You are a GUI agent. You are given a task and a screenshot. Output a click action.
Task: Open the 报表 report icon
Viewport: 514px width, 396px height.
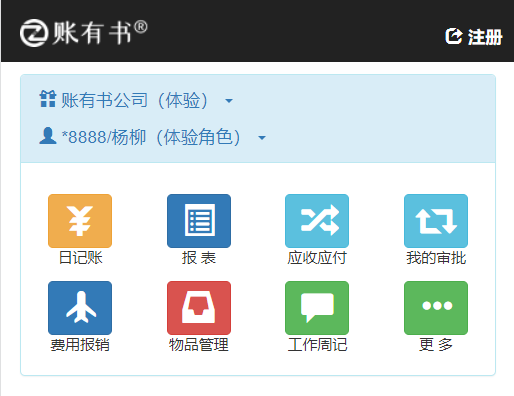point(199,221)
